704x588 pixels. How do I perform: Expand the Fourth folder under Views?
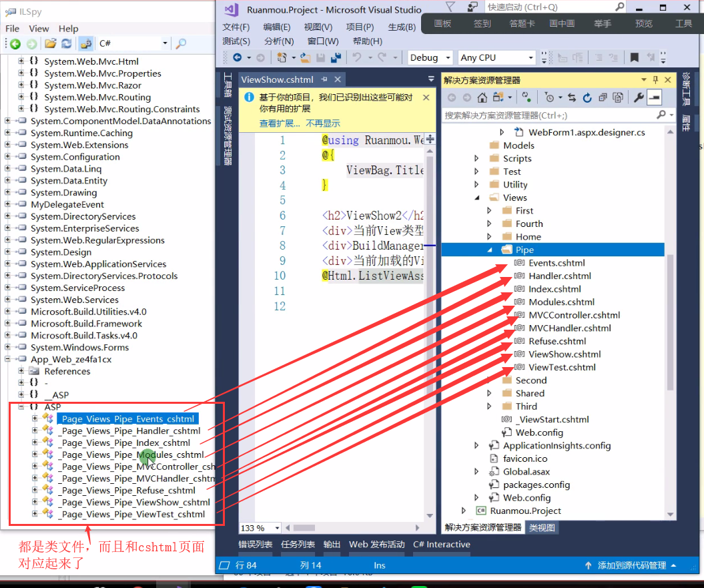pos(489,224)
